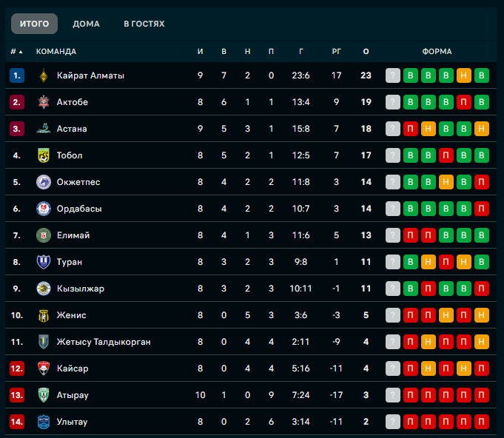The width and height of the screenshot is (504, 438).
Task: Click Актобе's red П loss badge
Action: click(464, 102)
